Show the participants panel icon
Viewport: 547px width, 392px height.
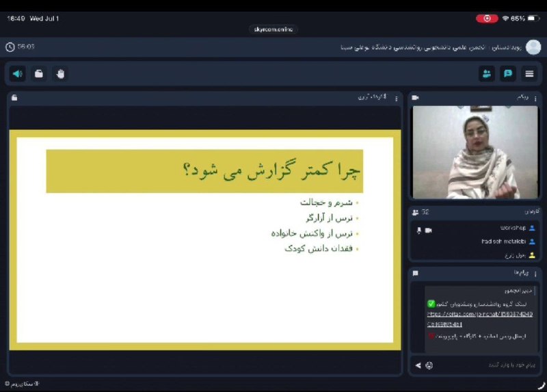coord(487,74)
